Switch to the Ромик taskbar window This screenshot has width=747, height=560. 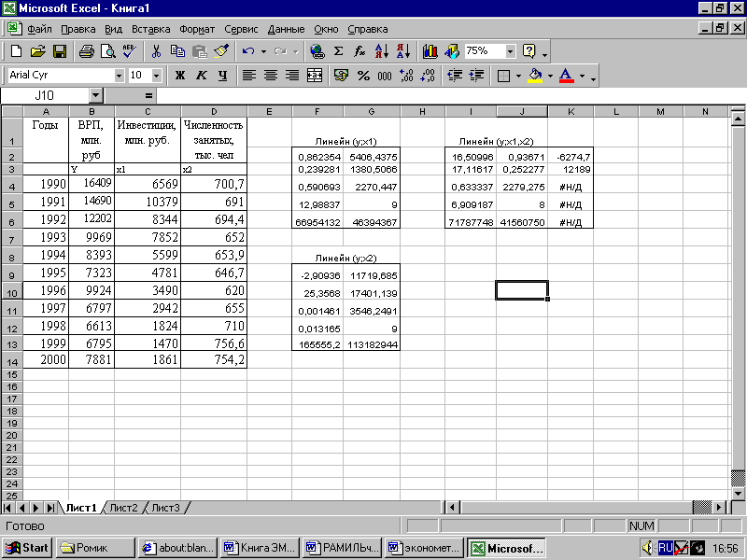[x=95, y=548]
